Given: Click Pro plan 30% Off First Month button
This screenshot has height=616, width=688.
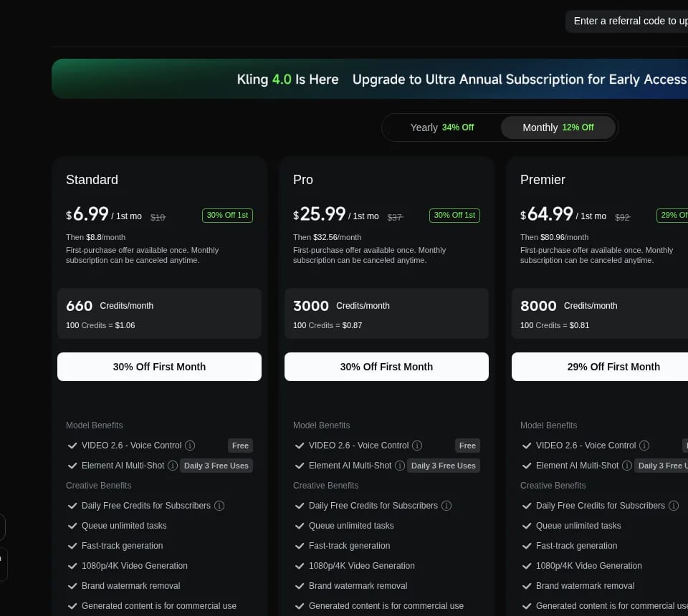Looking at the screenshot, I should click(386, 367).
